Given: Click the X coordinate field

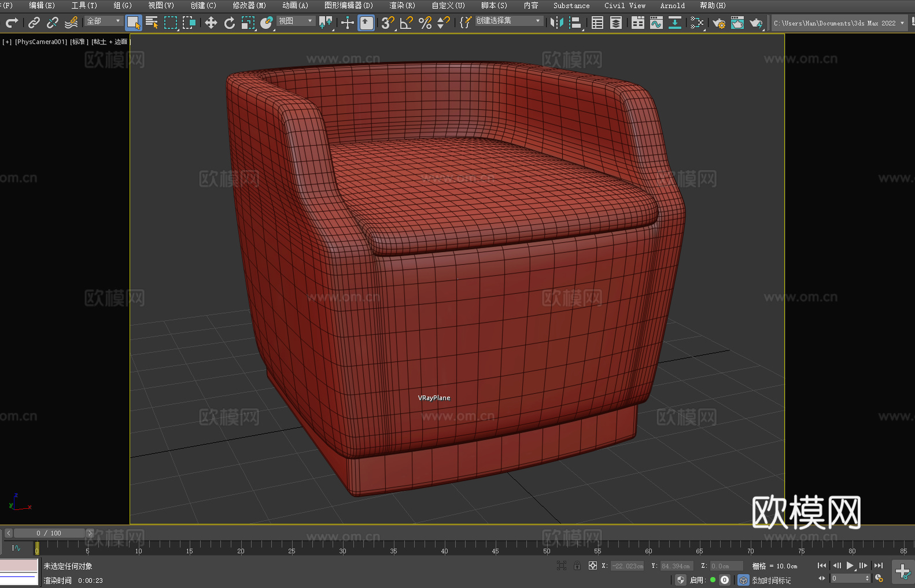Looking at the screenshot, I should (x=628, y=566).
